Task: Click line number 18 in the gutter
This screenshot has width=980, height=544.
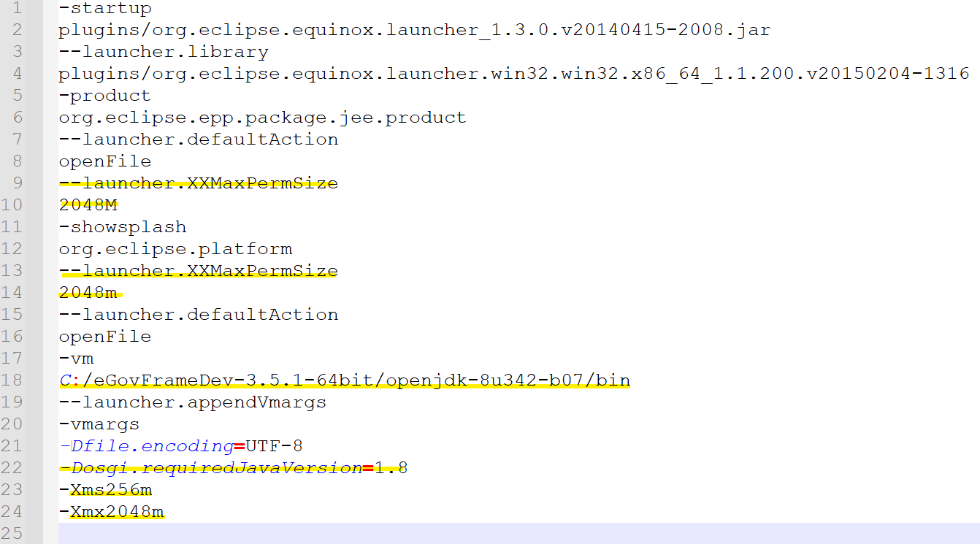Action: click(x=12, y=380)
